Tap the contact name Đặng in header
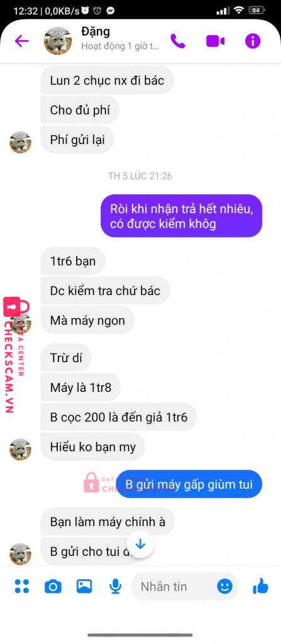 click(96, 31)
